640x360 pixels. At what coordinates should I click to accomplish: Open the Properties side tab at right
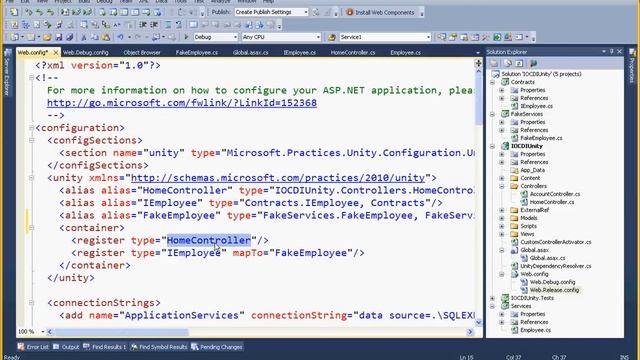[x=633, y=65]
